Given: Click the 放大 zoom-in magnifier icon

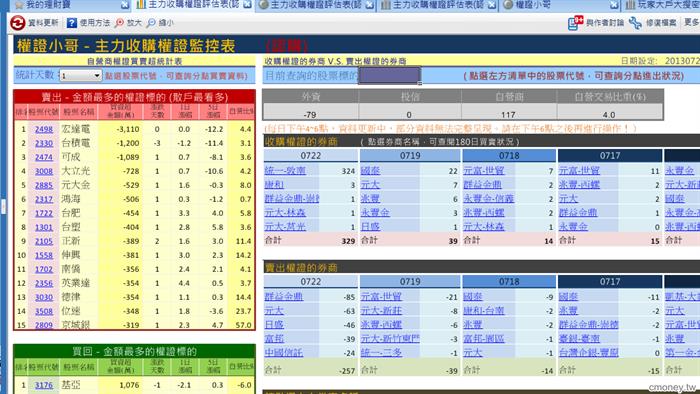Looking at the screenshot, I should click(x=119, y=23).
